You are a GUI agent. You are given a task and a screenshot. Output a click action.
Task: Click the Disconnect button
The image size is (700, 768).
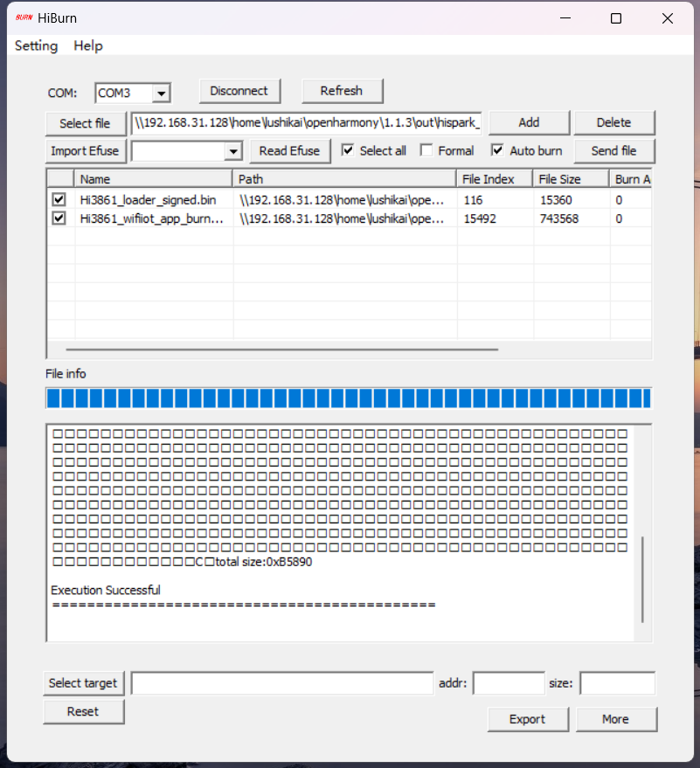(x=239, y=91)
